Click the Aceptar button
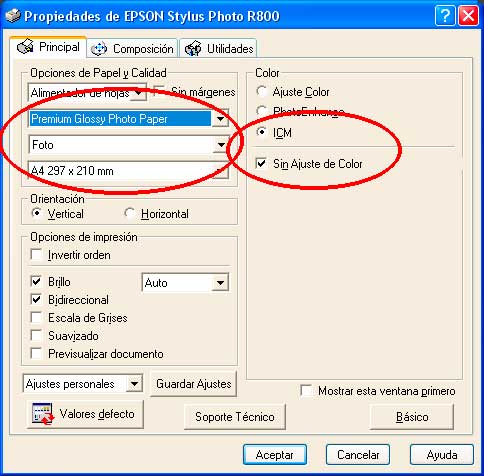The image size is (484, 476). 275,455
